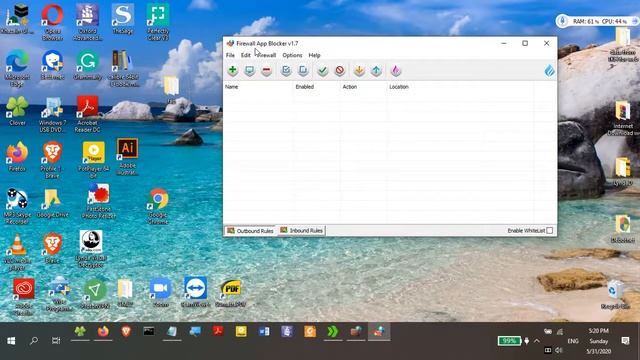Open the Windows Start menu

tap(11, 340)
